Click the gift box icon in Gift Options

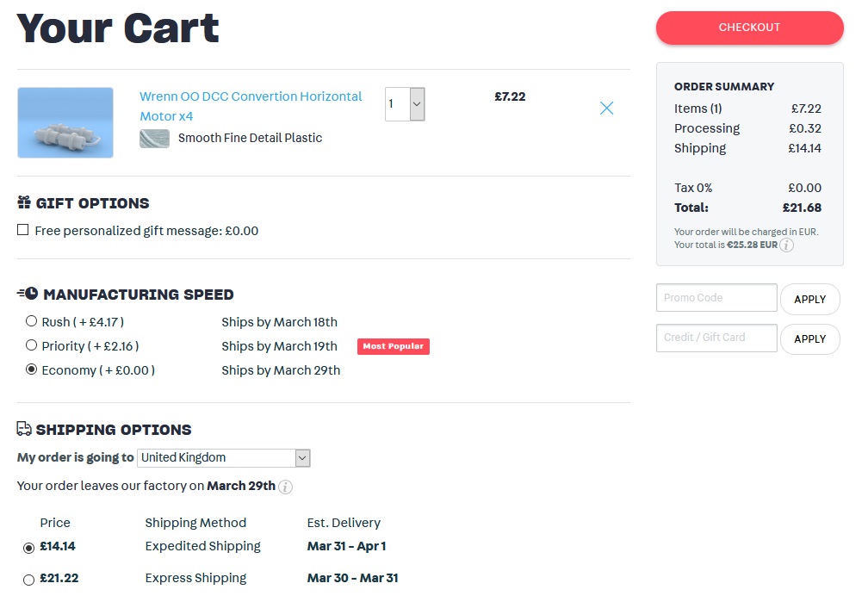pos(24,203)
